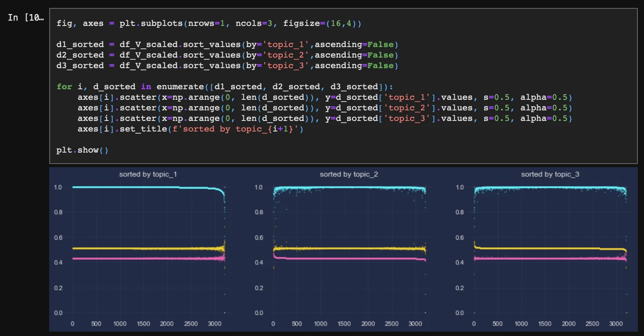Click the scatter line plotting 'topic_2'

[x=325, y=108]
